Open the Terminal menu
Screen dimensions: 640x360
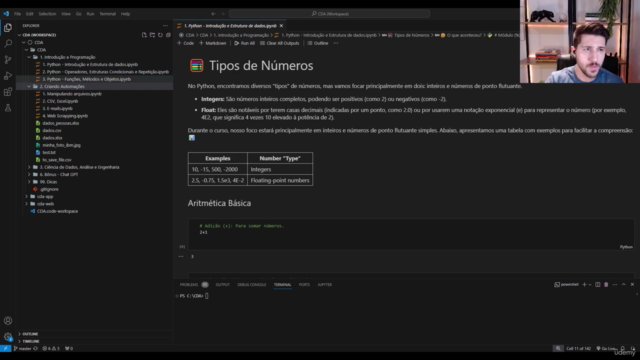click(107, 14)
